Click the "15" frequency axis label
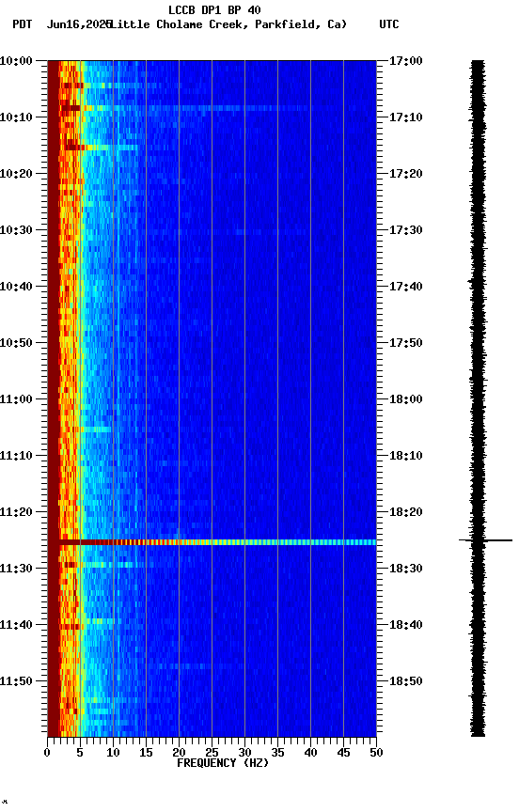 [x=146, y=753]
